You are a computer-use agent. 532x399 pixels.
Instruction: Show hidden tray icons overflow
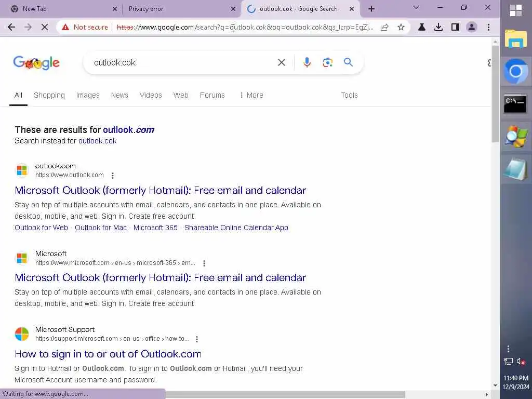pyautogui.click(x=508, y=349)
